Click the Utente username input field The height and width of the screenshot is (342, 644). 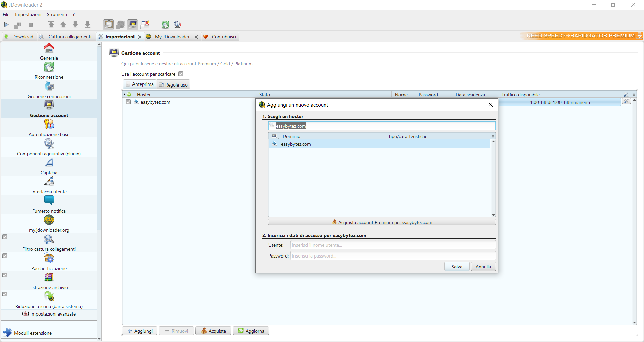click(393, 245)
